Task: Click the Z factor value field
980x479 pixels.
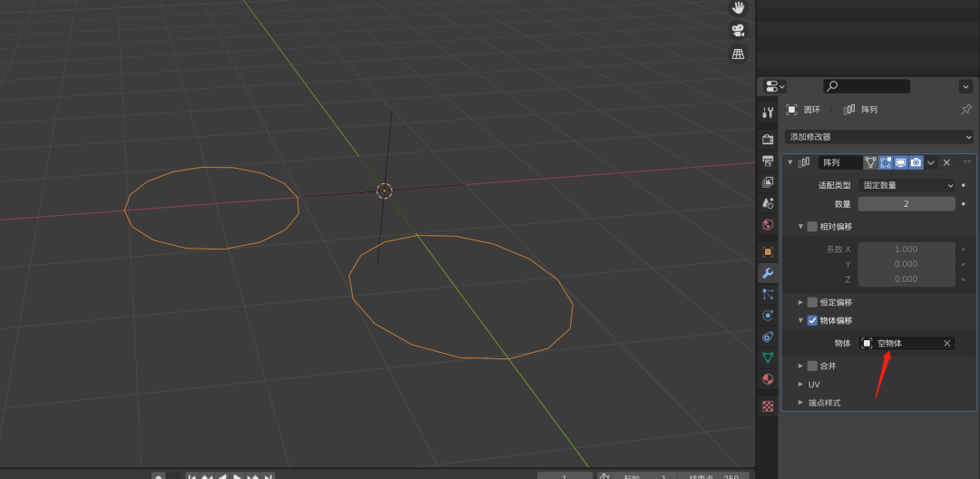Action: [x=906, y=279]
